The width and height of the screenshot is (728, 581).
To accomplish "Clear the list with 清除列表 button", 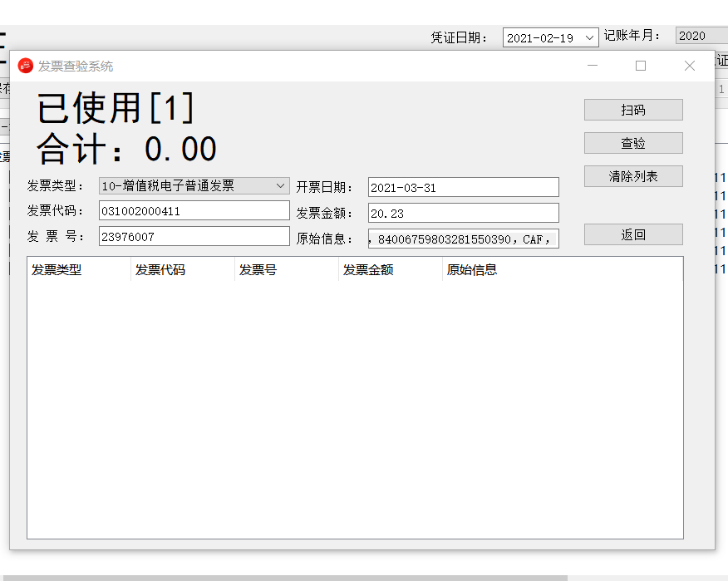I will point(633,176).
